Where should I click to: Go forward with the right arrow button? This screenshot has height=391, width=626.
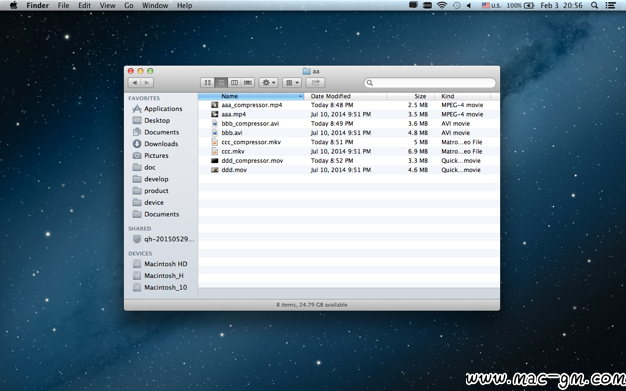pyautogui.click(x=147, y=83)
